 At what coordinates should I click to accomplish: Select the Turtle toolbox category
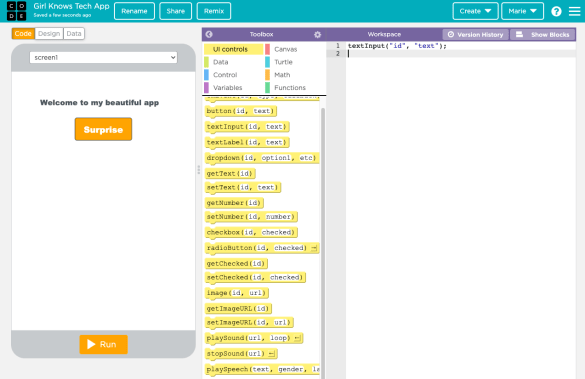(x=295, y=62)
